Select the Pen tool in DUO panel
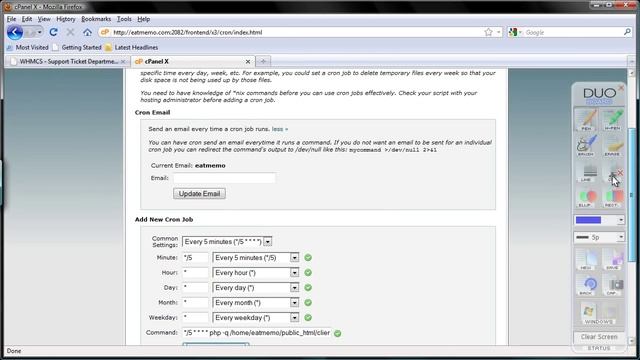 coord(587,120)
